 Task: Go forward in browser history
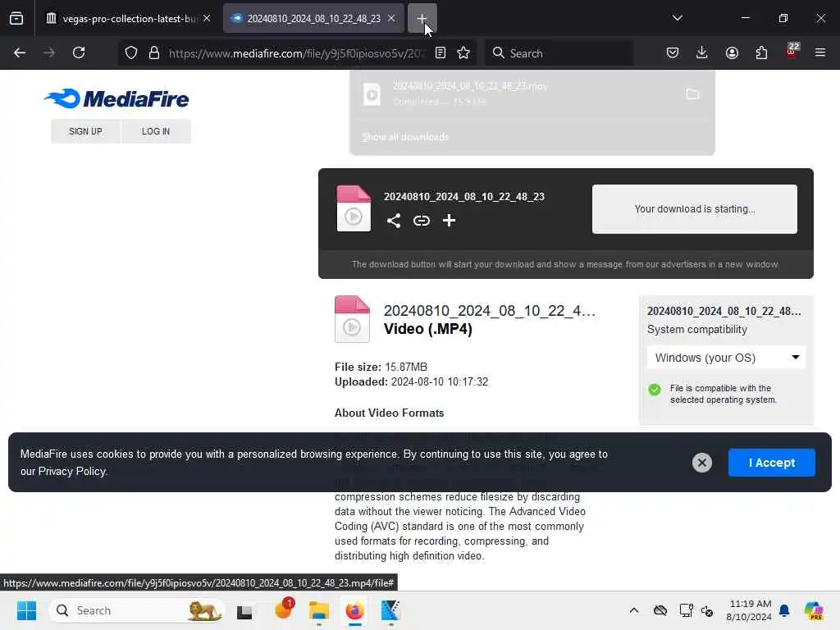48,52
